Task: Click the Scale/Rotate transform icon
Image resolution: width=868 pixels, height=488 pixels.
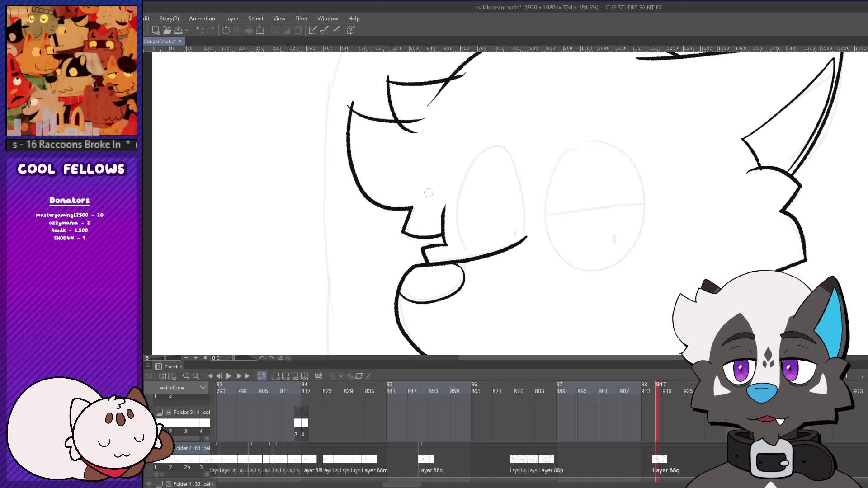Action: point(260,30)
